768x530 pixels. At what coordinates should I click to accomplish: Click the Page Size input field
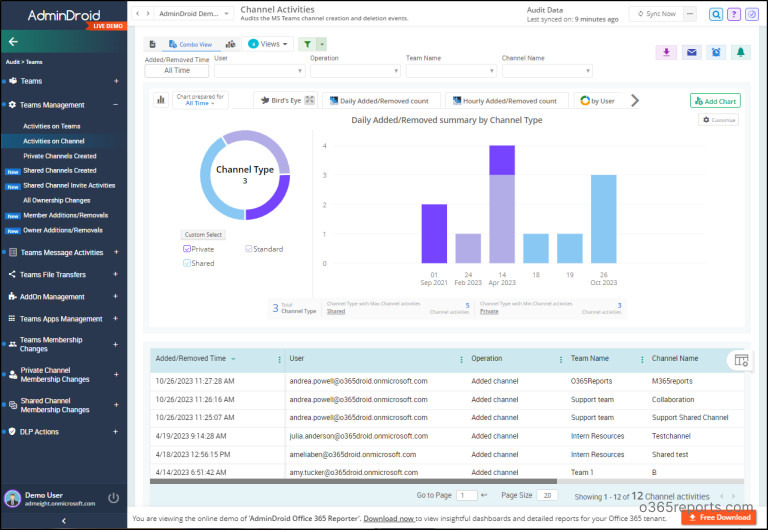[547, 495]
